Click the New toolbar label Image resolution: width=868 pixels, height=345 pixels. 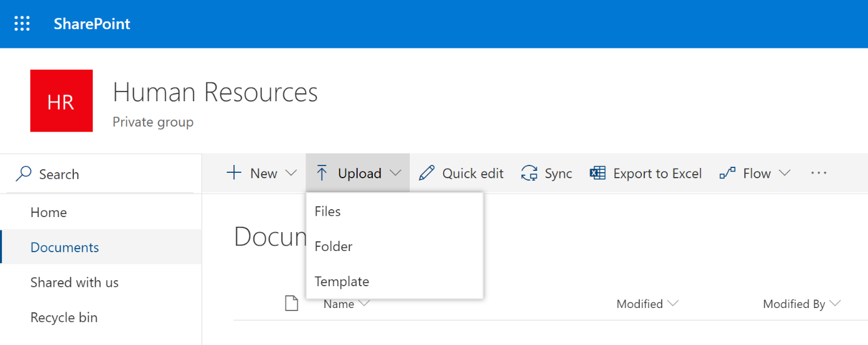[x=264, y=173]
